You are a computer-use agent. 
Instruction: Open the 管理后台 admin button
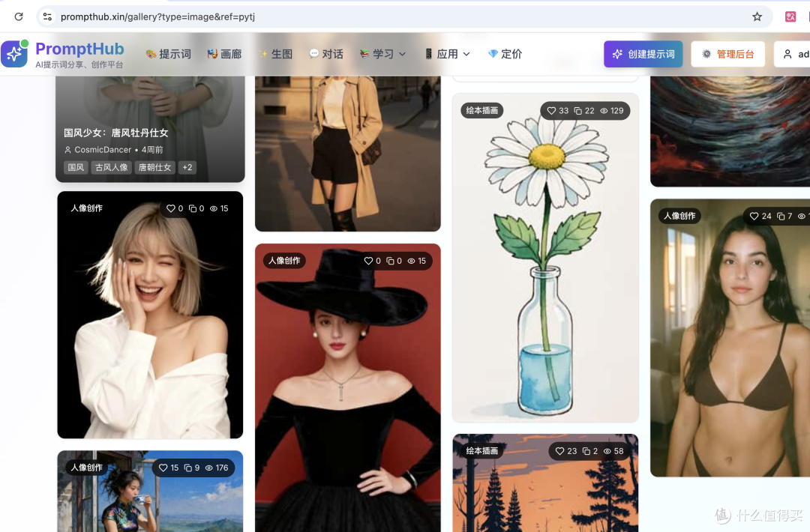[727, 54]
